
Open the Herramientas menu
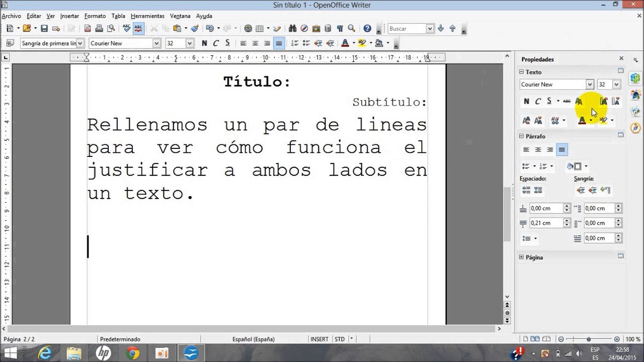point(147,16)
